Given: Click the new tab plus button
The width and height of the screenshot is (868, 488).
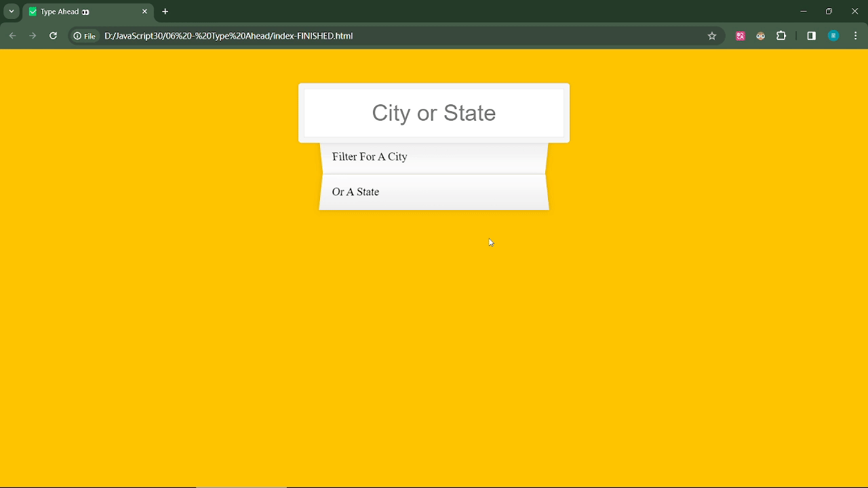Looking at the screenshot, I should tap(165, 12).
